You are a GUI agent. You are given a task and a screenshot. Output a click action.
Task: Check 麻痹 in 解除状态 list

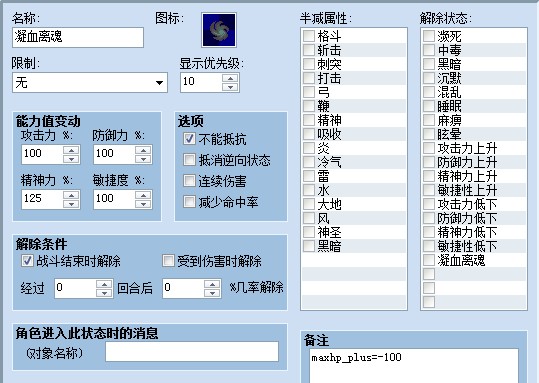point(429,120)
